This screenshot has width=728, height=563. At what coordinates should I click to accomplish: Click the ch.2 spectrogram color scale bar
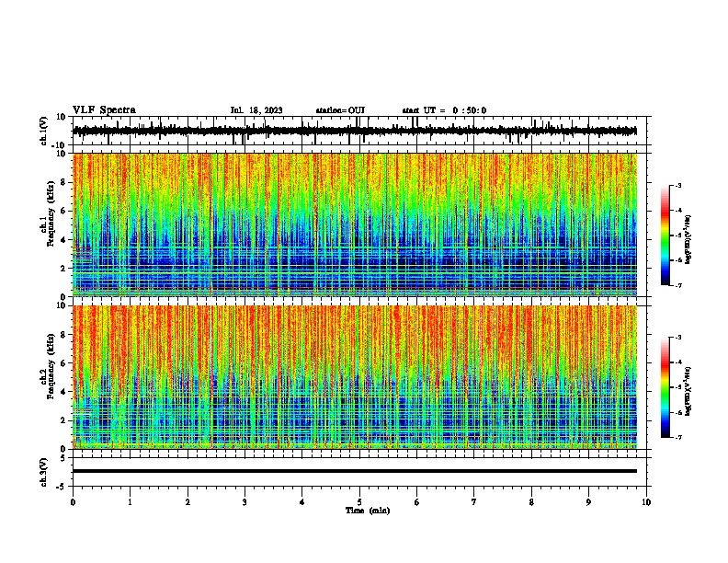tap(665, 387)
